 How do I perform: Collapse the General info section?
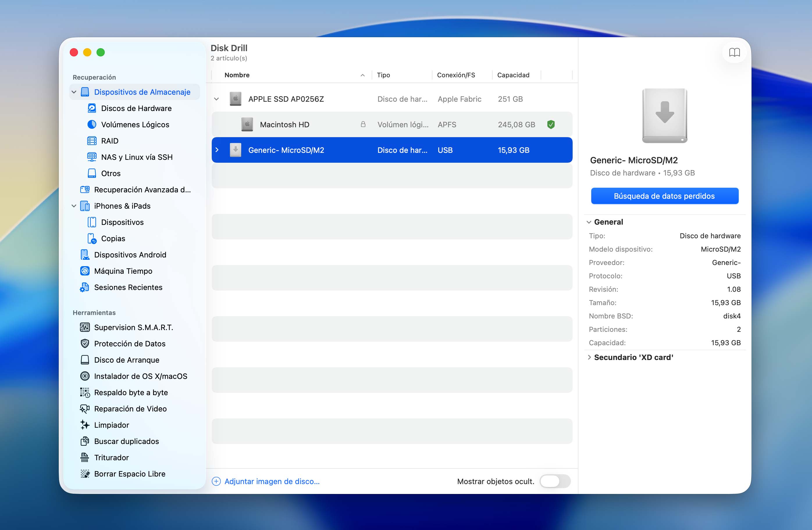tap(589, 222)
